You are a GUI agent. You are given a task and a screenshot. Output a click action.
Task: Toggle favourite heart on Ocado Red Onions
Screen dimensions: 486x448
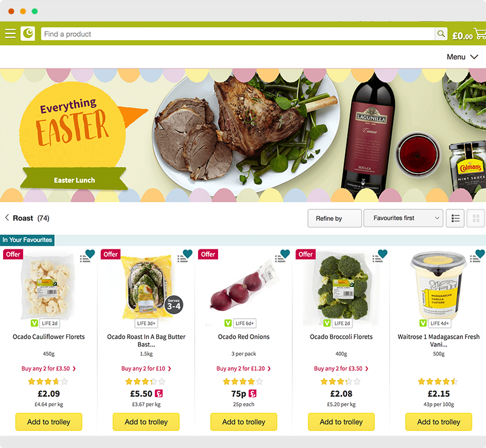(285, 253)
